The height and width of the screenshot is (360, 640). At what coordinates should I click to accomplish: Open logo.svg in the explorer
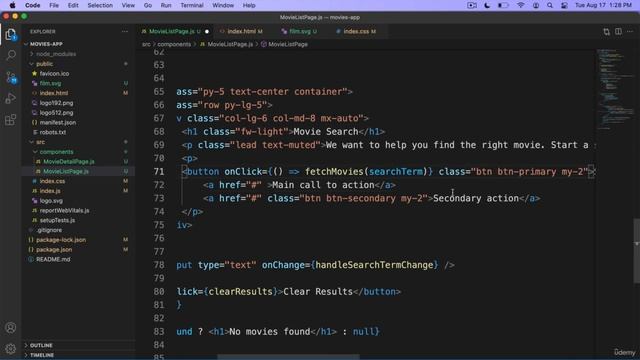click(x=51, y=201)
